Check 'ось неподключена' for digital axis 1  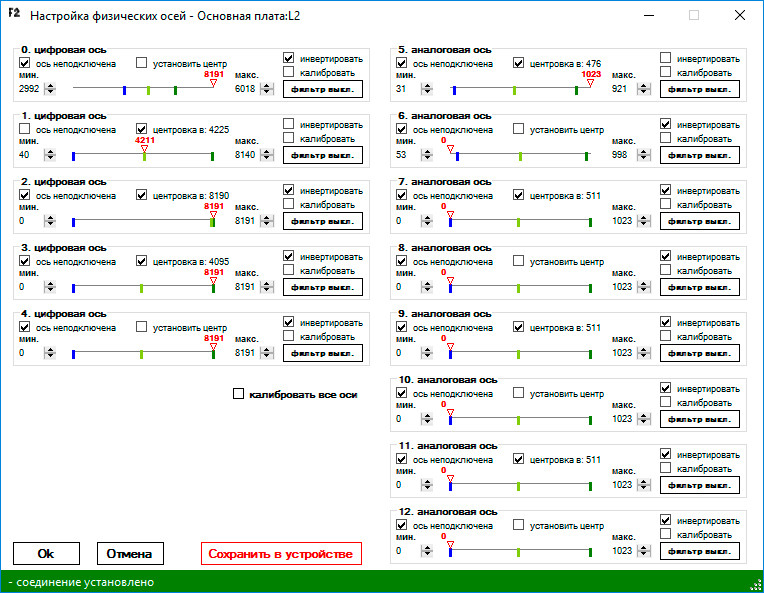24,129
